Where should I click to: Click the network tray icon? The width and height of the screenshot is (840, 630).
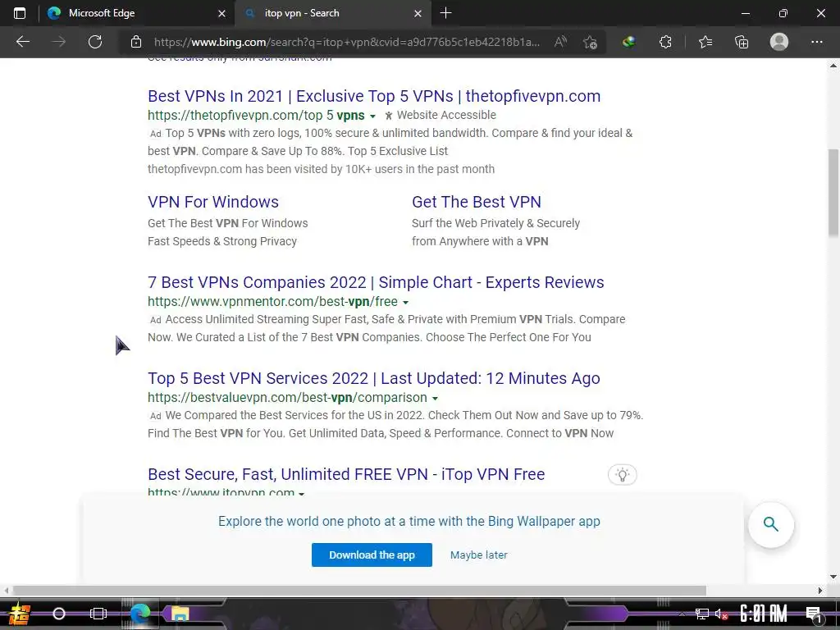point(702,614)
